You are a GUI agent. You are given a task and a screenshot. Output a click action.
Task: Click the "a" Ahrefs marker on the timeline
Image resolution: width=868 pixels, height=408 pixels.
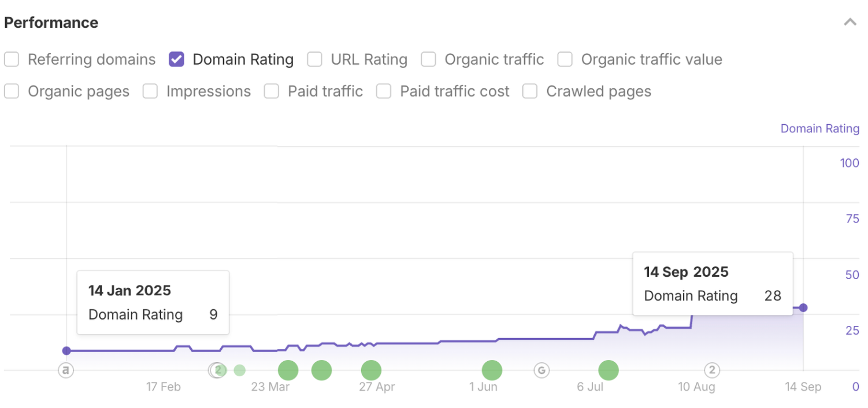[66, 370]
